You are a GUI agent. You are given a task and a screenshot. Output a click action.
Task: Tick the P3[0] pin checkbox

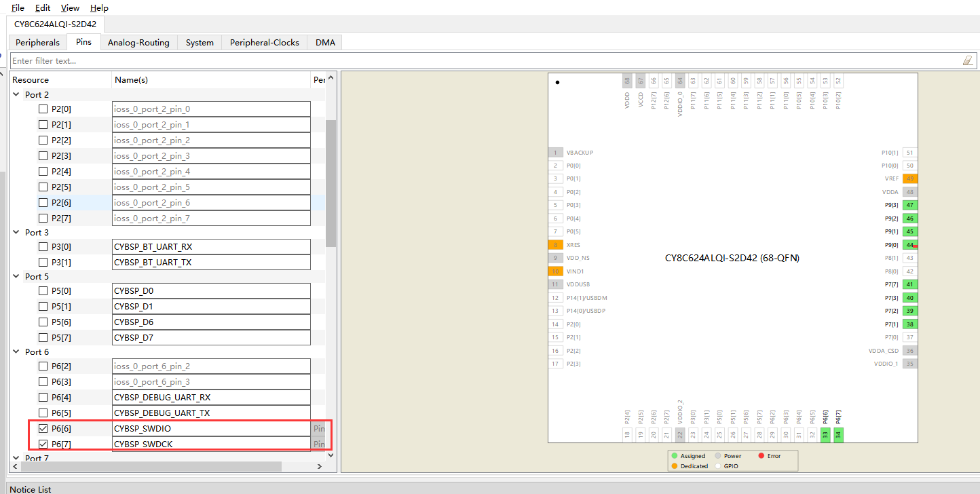[43, 246]
